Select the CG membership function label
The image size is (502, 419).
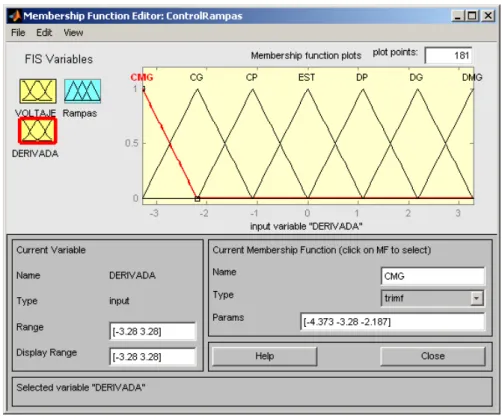tap(196, 77)
